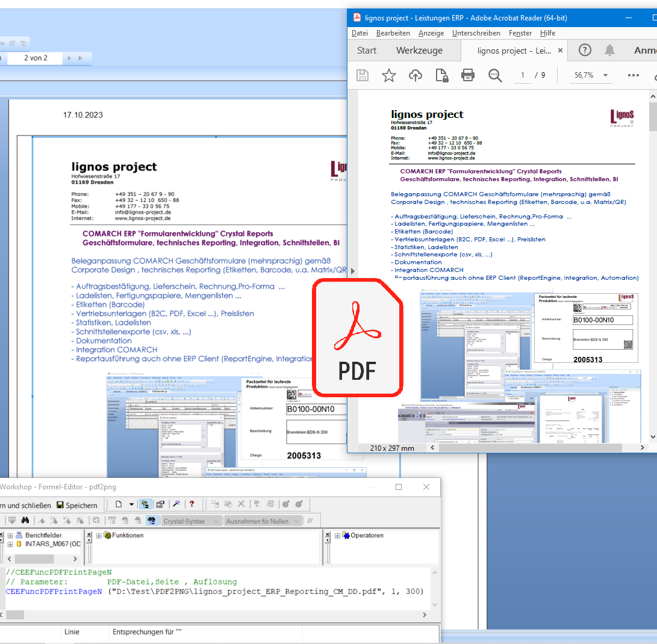657x644 pixels.
Task: Close the Funktionen pane with its small X
Action: 89,534
